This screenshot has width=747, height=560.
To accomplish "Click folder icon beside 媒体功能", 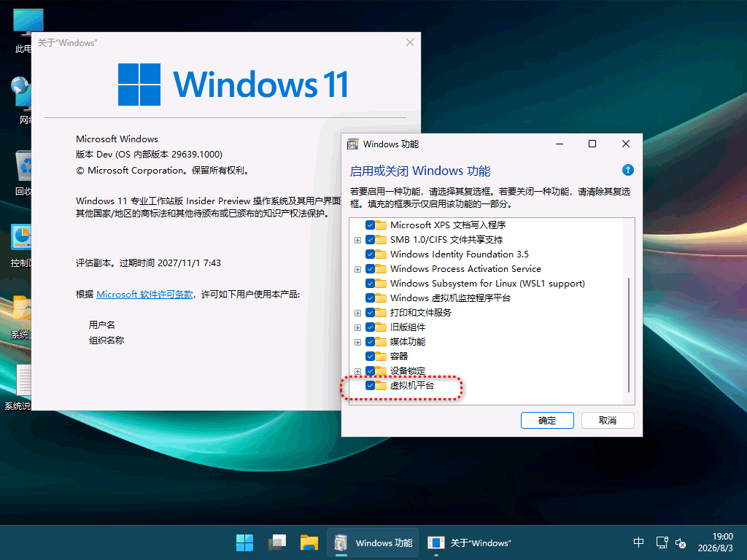I will (x=381, y=341).
